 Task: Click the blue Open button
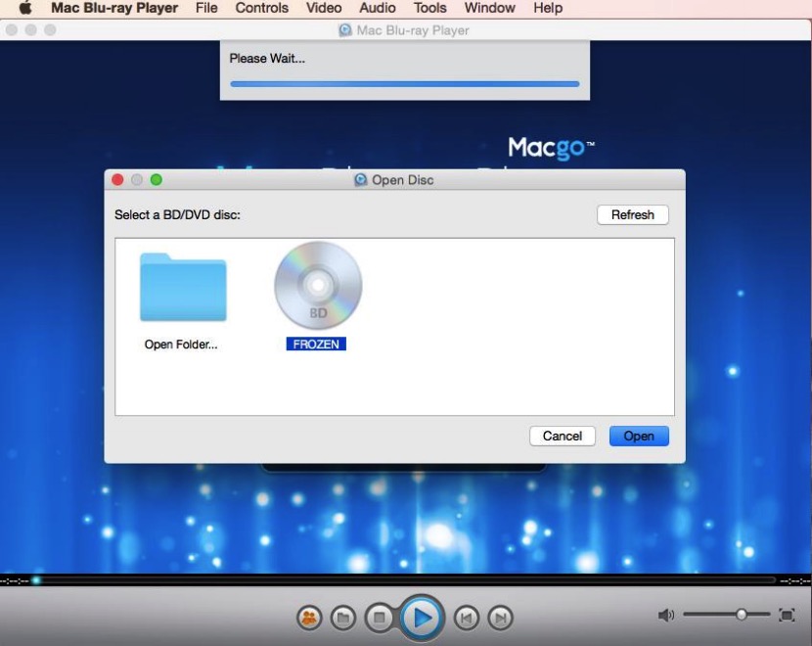pos(639,436)
